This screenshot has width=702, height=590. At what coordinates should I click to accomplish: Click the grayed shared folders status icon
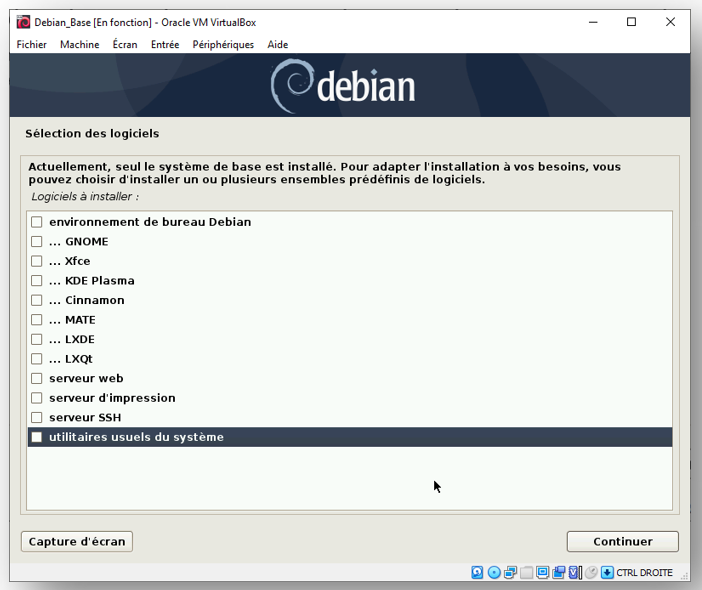tap(526, 573)
